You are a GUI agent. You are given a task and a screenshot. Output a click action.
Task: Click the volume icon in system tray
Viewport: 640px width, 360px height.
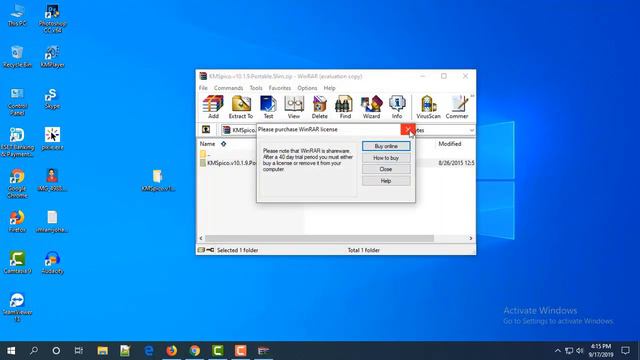[x=580, y=351]
